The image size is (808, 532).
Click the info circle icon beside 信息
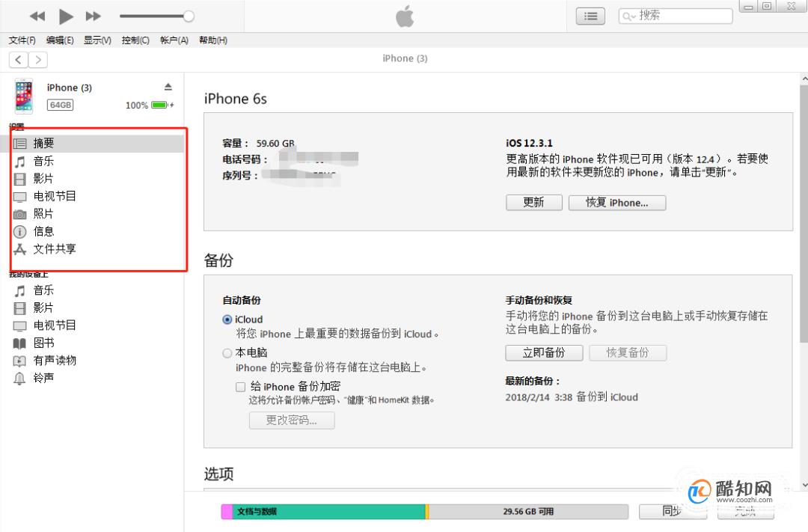pos(19,232)
